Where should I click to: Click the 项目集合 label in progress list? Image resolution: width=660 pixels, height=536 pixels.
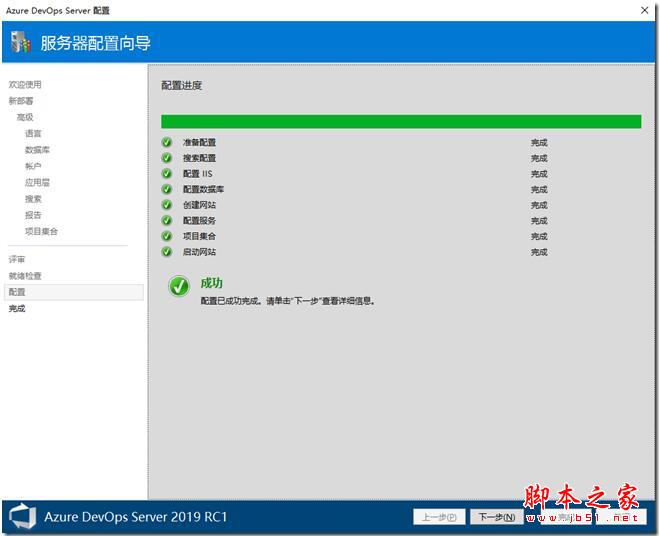[199, 236]
